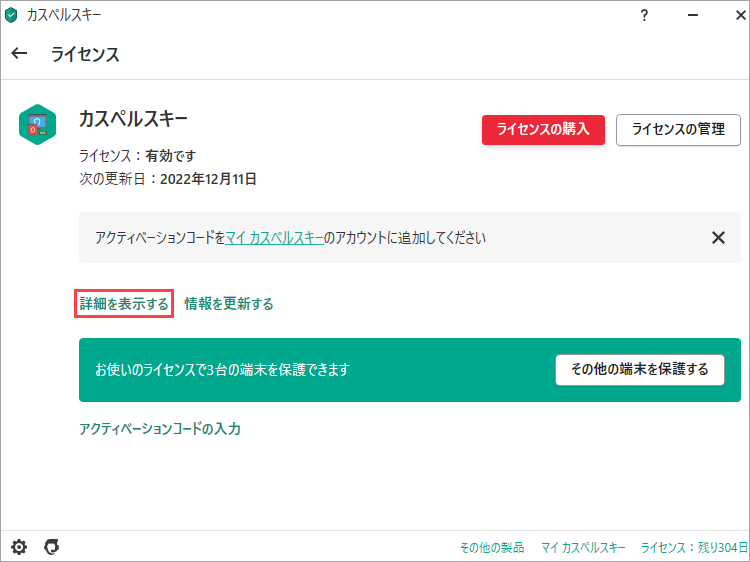Click ライセンス：残り304日 footer link
Image resolution: width=750 pixels, height=562 pixels.
[694, 547]
